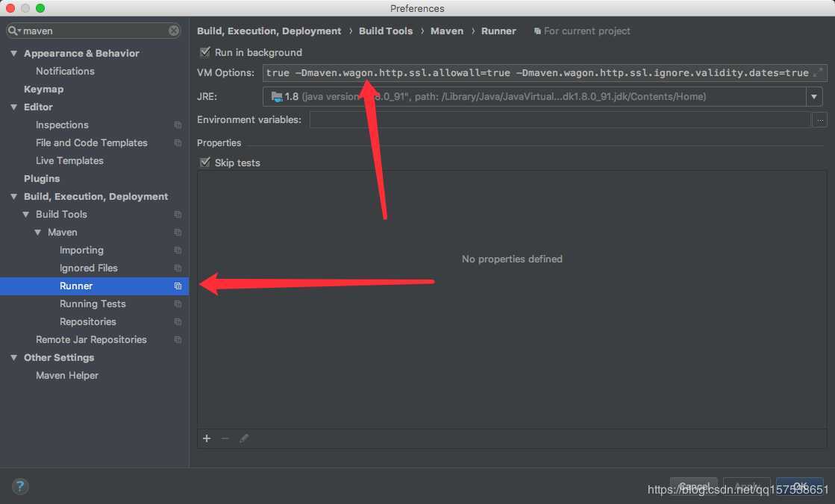This screenshot has width=835, height=504.
Task: Click project-level icon beside Importing
Action: click(x=178, y=251)
